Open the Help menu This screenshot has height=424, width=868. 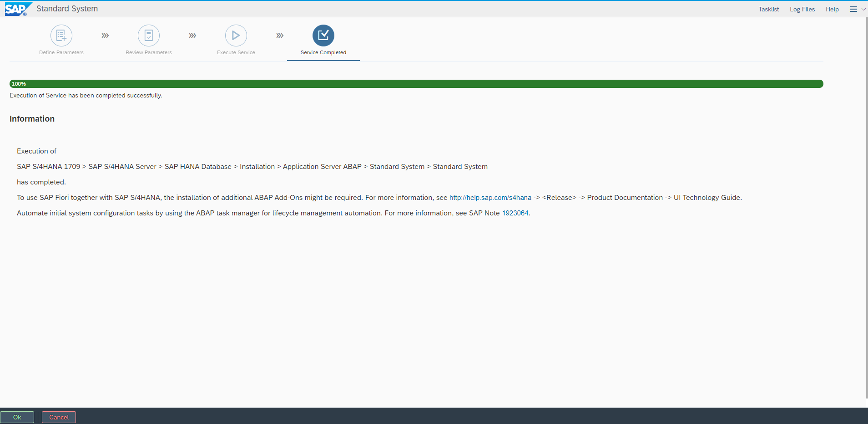coord(832,9)
